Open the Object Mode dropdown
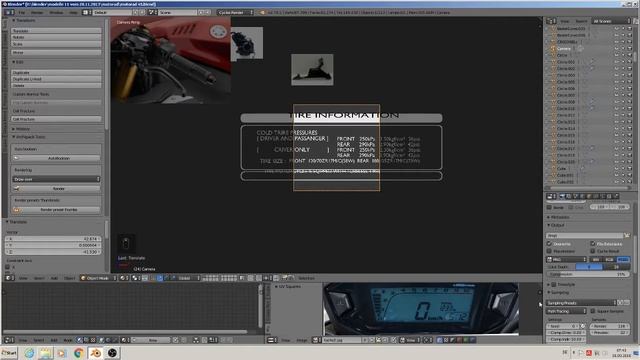The width and height of the screenshot is (640, 360). 98,278
